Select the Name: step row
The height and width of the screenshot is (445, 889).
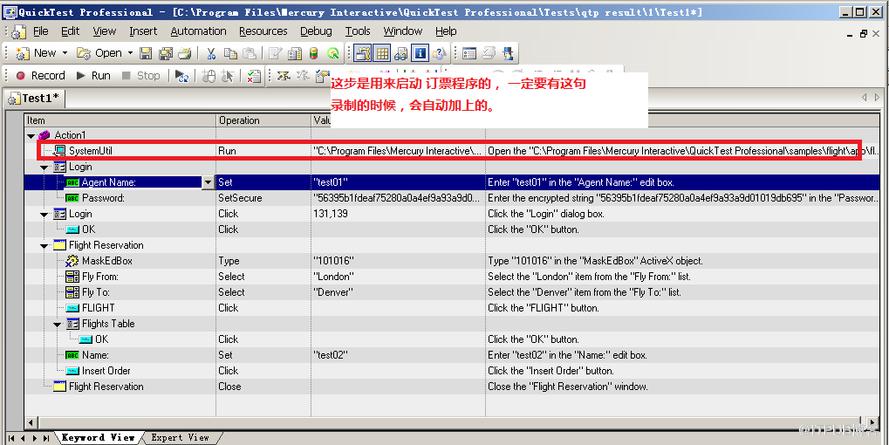451,355
